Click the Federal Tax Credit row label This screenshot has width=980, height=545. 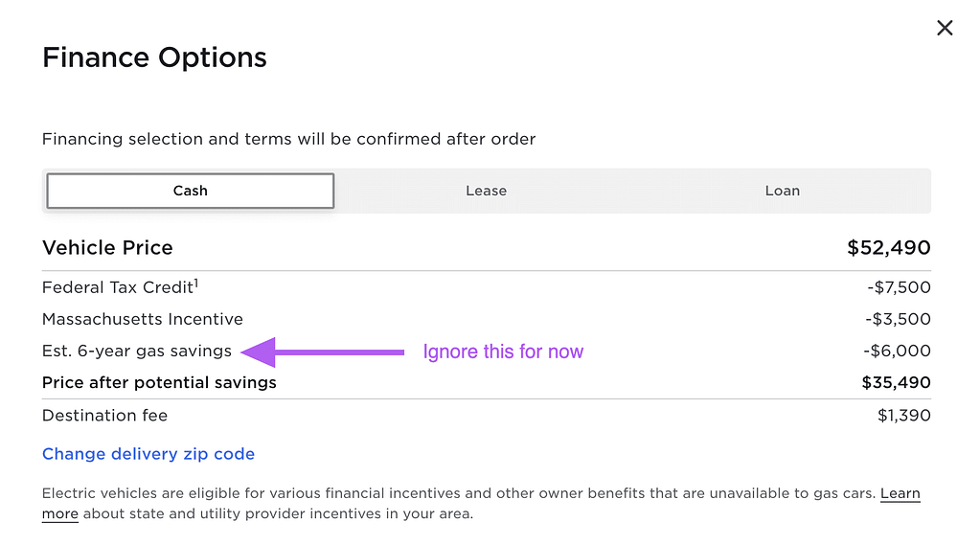[117, 287]
